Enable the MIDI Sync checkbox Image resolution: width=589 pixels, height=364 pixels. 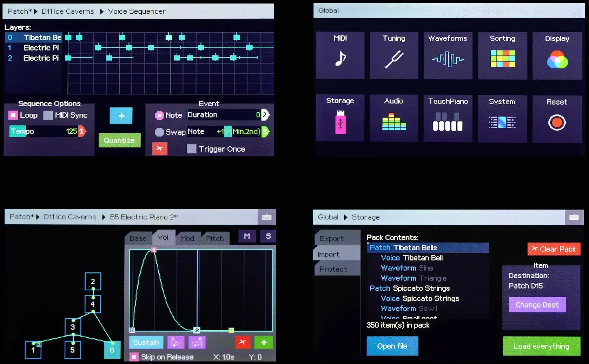pos(48,115)
